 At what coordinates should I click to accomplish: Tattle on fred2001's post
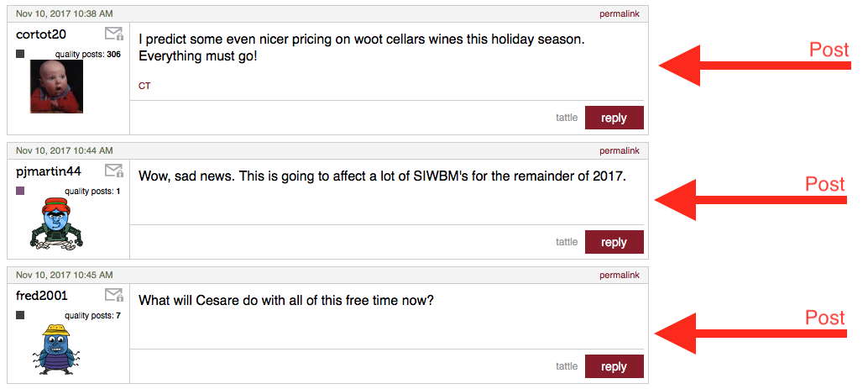pos(567,366)
